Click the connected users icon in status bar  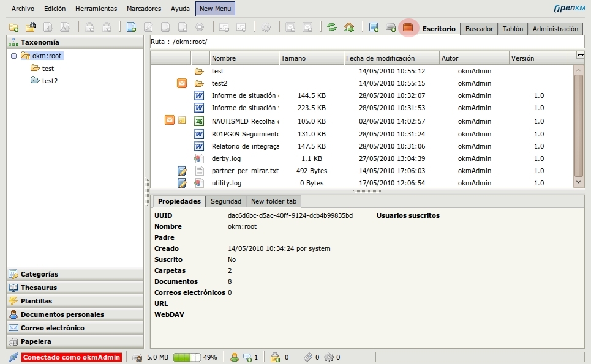tap(235, 357)
